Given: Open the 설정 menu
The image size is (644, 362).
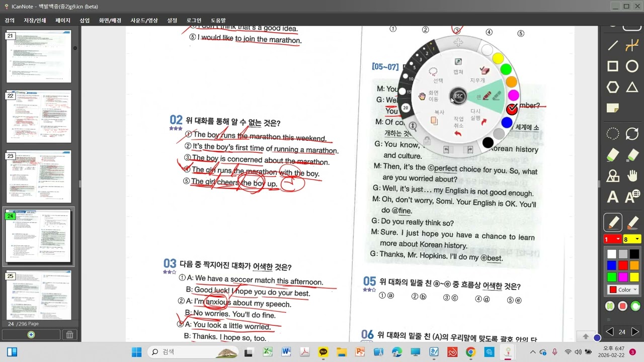Looking at the screenshot, I should point(172,21).
